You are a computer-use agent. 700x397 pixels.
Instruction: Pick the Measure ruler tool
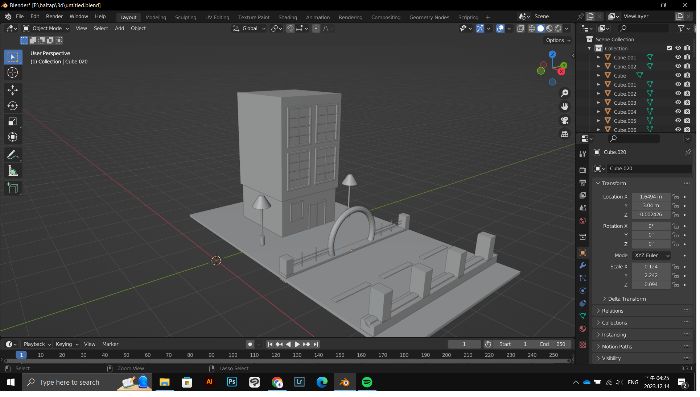pyautogui.click(x=13, y=171)
